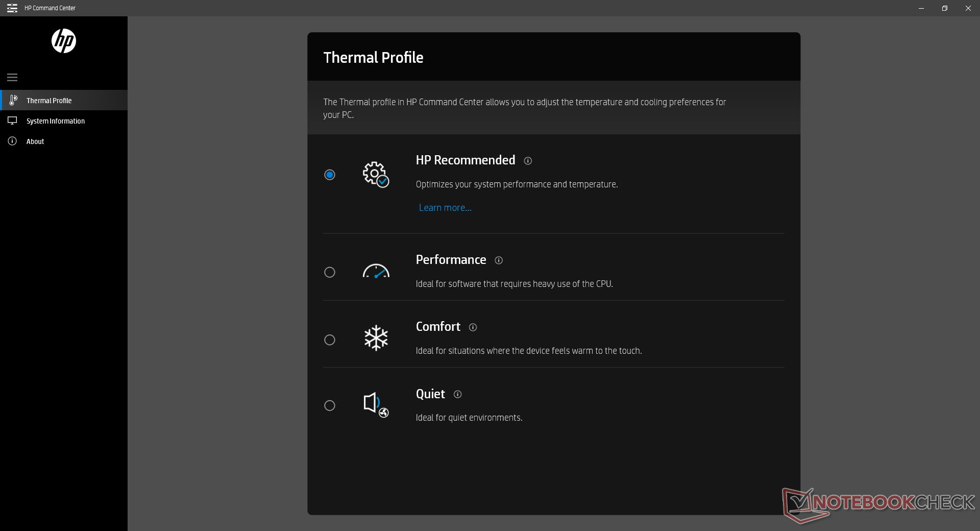
Task: Show info tooltip for HP Recommended
Action: coord(528,161)
